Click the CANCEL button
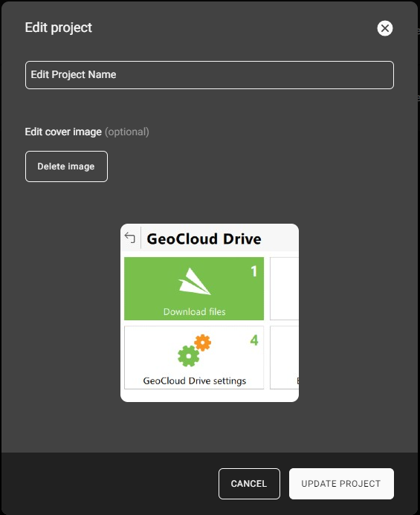420x515 pixels. click(249, 484)
